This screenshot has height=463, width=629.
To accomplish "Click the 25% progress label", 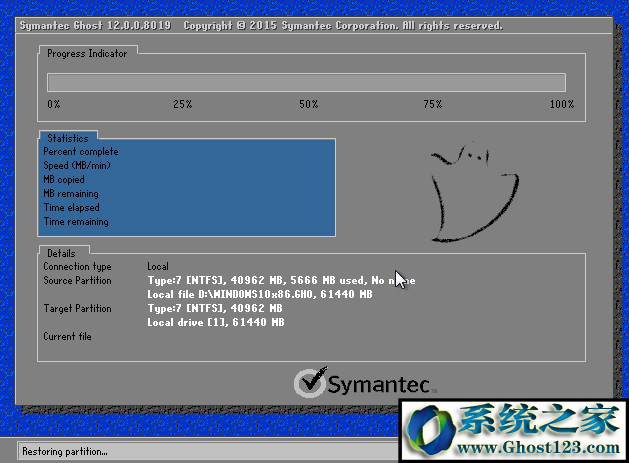I will pos(183,104).
